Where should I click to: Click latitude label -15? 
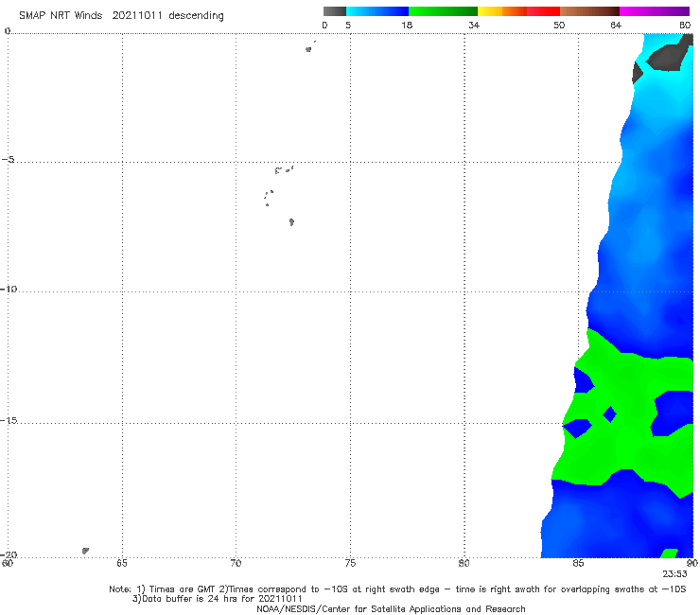pyautogui.click(x=9, y=420)
